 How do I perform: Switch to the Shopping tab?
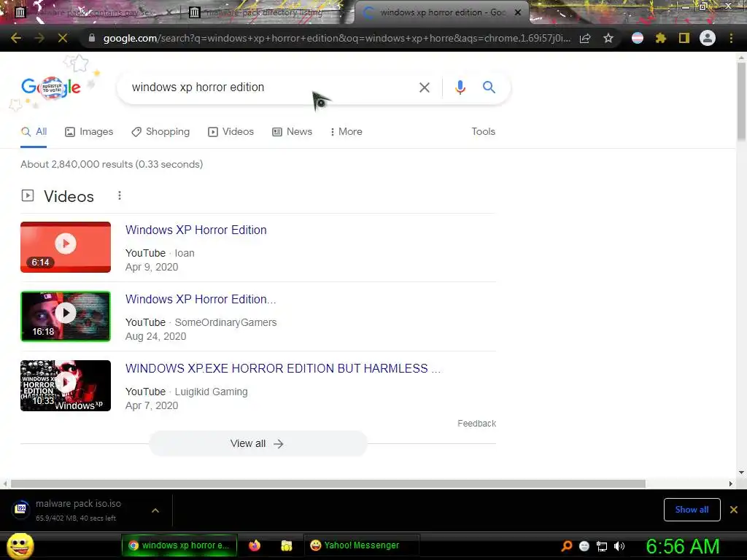(x=160, y=132)
